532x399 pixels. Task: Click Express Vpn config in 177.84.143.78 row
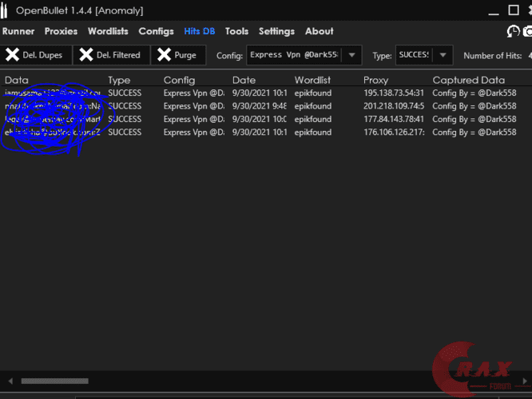click(194, 120)
